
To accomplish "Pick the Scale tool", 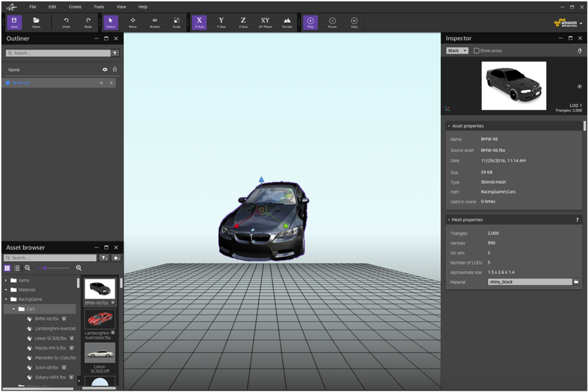I will click(176, 22).
